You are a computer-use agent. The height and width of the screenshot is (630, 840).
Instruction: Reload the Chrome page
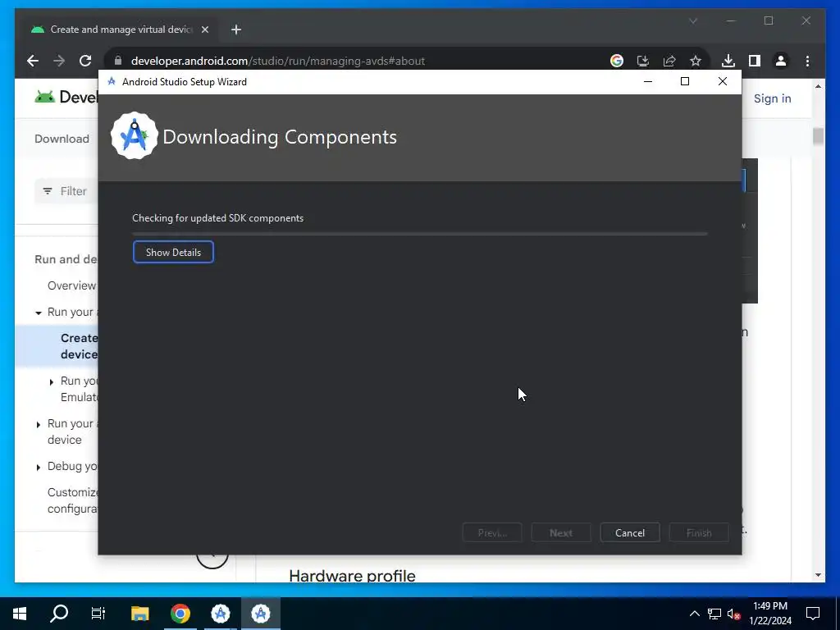pos(85,61)
